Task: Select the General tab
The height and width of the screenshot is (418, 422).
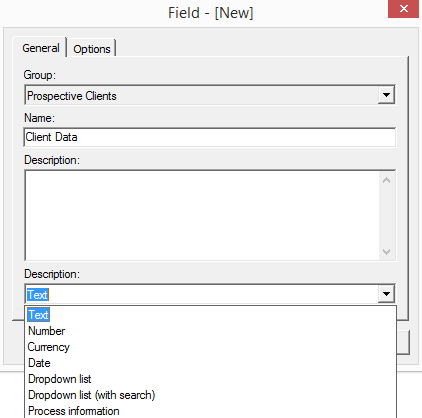Action: [40, 48]
